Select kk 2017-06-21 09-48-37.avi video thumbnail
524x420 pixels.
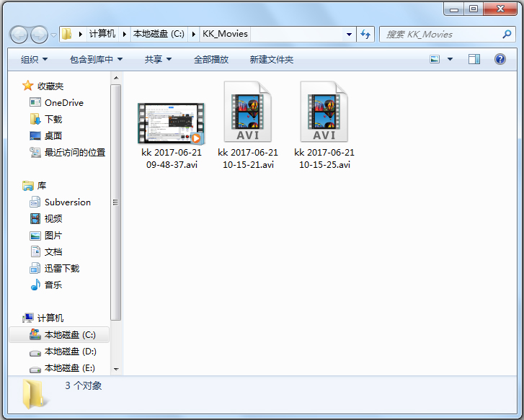click(x=172, y=124)
